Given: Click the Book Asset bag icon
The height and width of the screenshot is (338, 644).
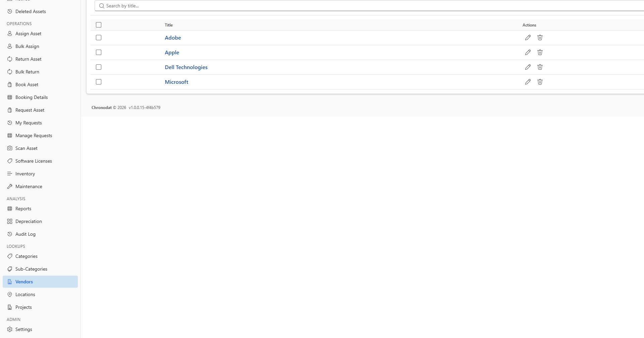Looking at the screenshot, I should (10, 84).
